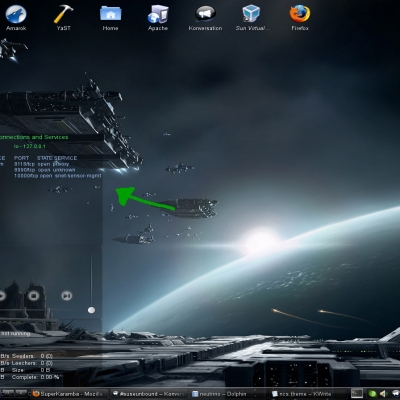The width and height of the screenshot is (400, 400).
Task: Switch to #suseunbound Konversation taskbar entry
Action: 149,394
